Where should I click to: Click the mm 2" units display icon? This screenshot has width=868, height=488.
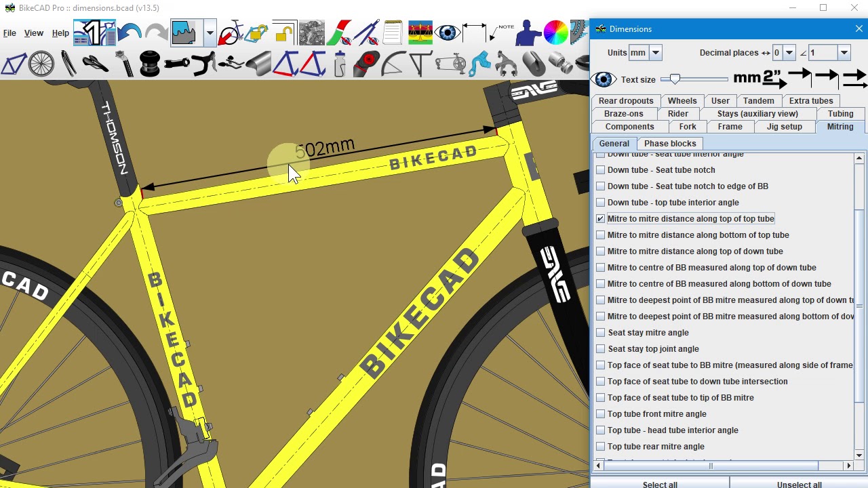point(759,79)
